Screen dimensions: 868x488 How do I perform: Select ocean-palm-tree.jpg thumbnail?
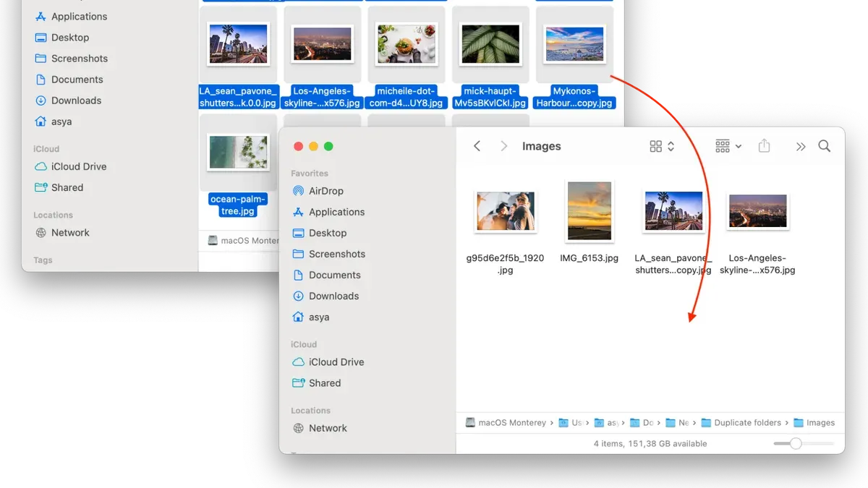pos(238,152)
